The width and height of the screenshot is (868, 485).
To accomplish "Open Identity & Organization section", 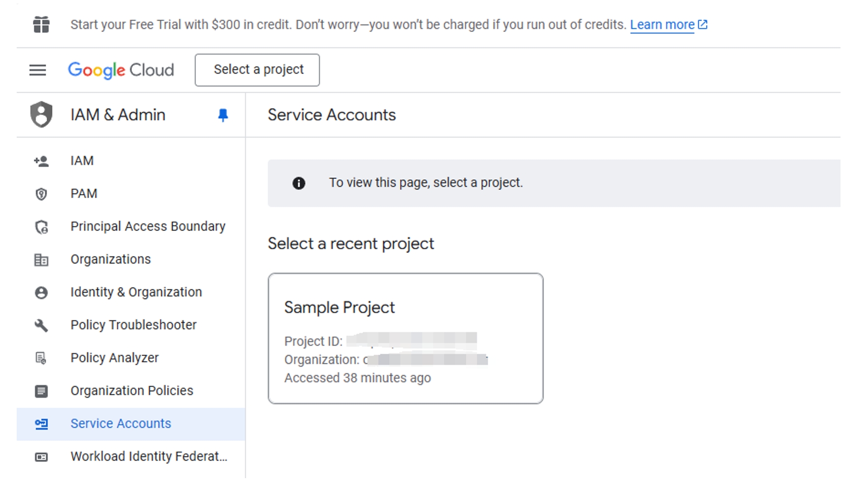I will tap(131, 292).
